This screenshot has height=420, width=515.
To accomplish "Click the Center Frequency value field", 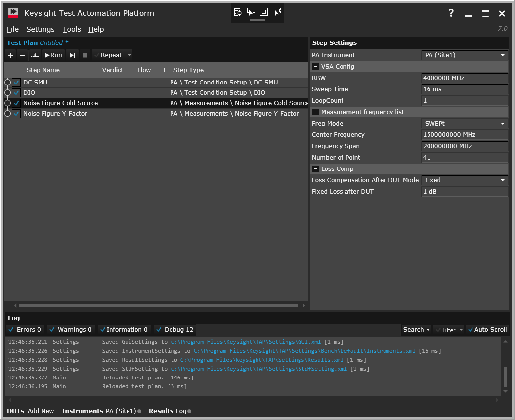I will click(465, 135).
